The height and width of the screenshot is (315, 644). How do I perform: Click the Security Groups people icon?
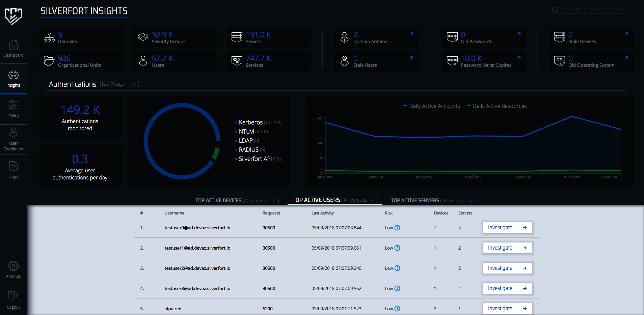pos(143,37)
